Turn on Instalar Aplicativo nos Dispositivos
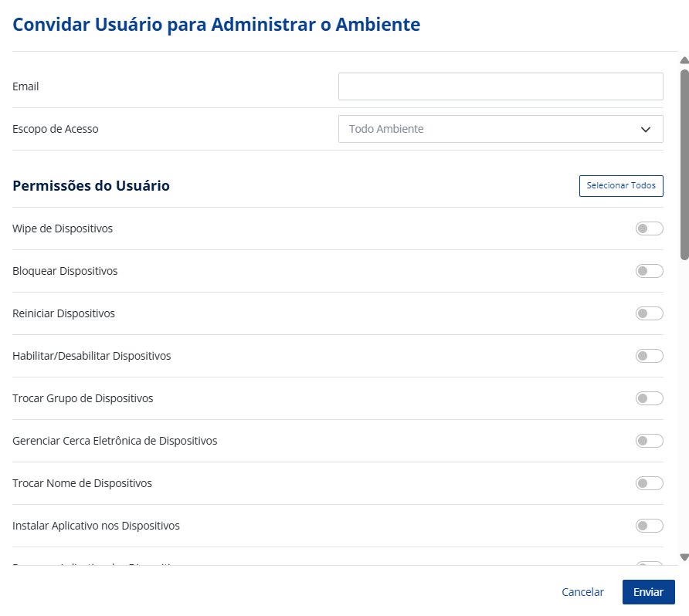The height and width of the screenshot is (616, 689). [649, 526]
